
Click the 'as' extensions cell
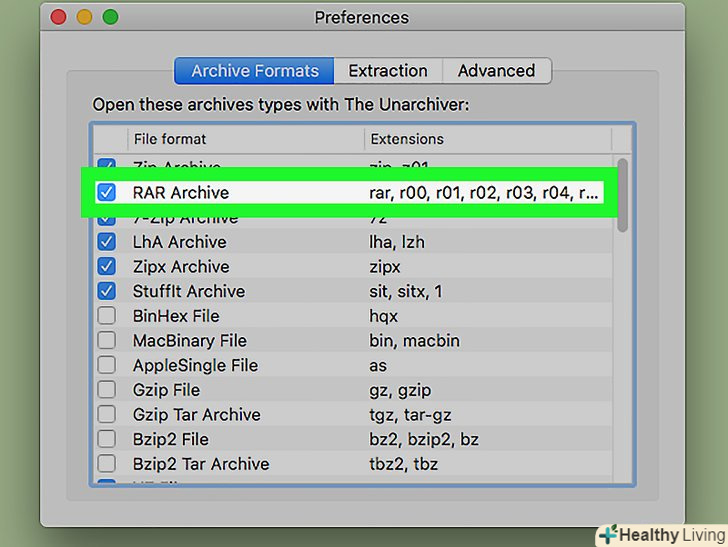(x=377, y=366)
